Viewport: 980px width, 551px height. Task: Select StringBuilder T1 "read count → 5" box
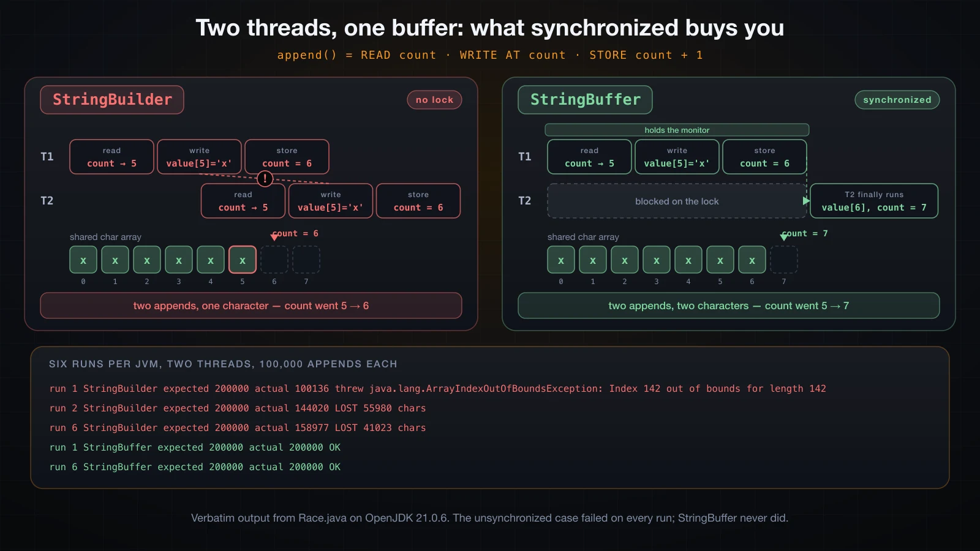[x=111, y=157]
